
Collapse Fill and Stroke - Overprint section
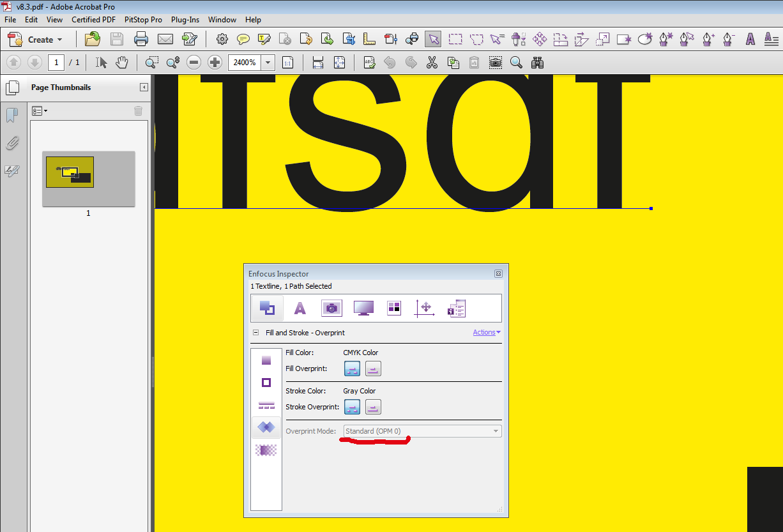[x=255, y=333]
